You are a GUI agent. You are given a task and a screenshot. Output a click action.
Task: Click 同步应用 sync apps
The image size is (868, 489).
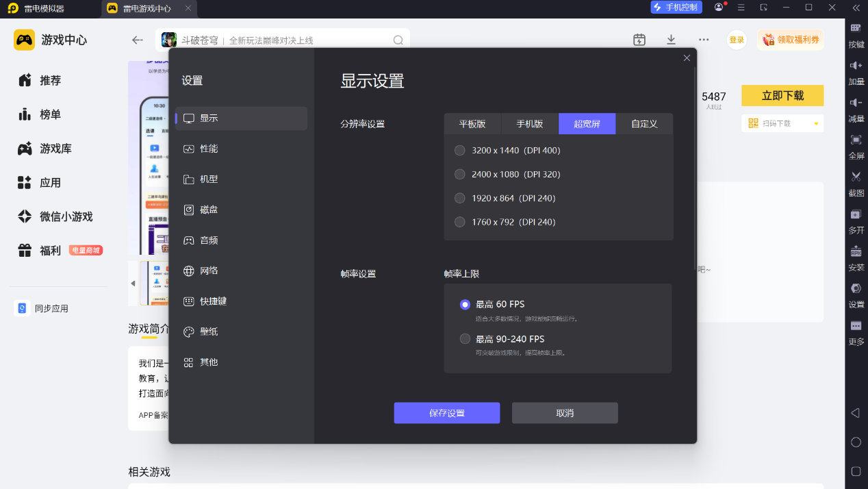coord(42,308)
